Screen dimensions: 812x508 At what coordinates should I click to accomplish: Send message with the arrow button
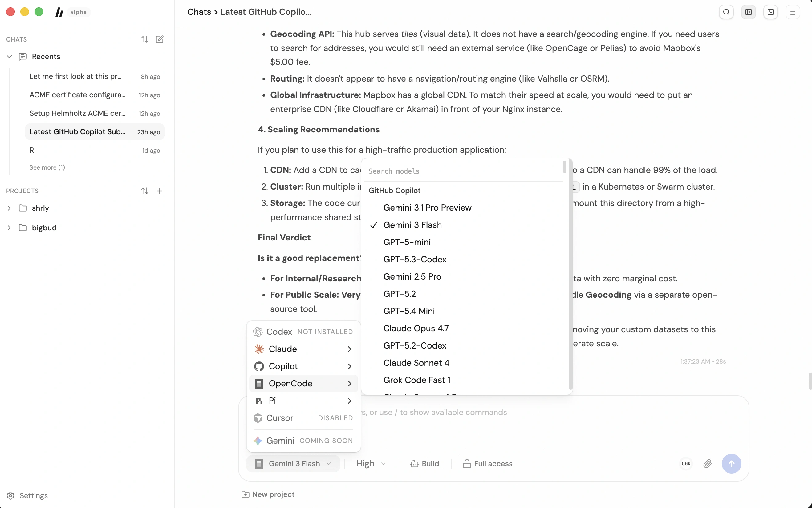731,464
